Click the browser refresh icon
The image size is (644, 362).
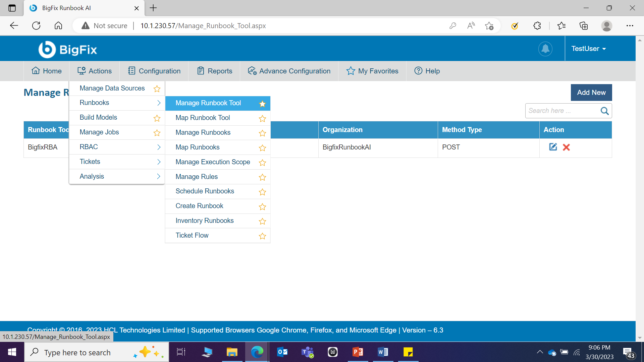pos(36,26)
